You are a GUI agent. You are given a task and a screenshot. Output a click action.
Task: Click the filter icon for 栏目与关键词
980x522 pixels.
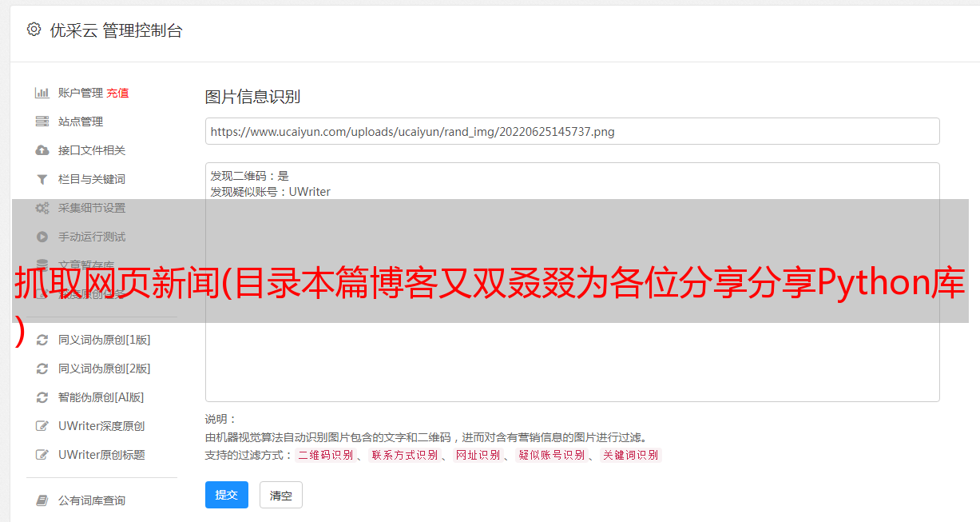(x=42, y=179)
